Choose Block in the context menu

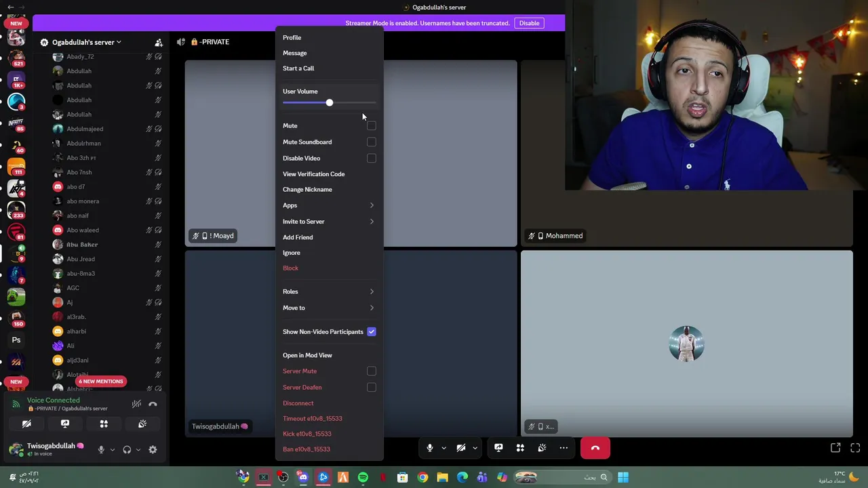[x=329, y=268]
